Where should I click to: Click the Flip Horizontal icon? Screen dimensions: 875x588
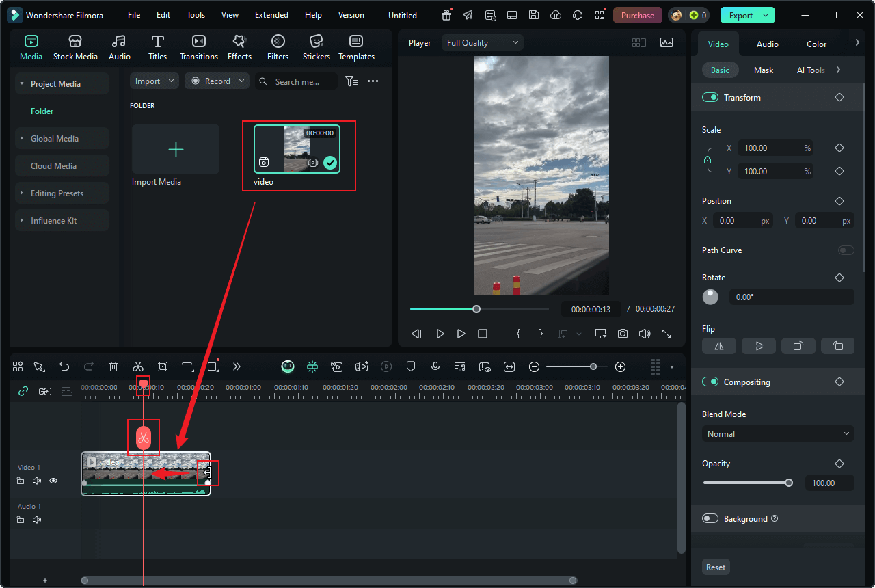tap(718, 346)
